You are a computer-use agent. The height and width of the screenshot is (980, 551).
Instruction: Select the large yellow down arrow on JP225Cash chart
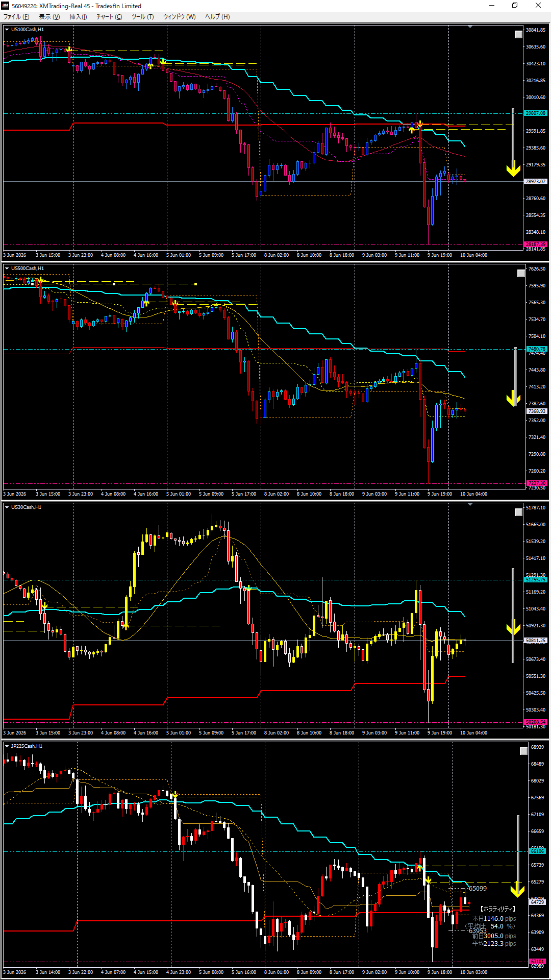[x=518, y=890]
